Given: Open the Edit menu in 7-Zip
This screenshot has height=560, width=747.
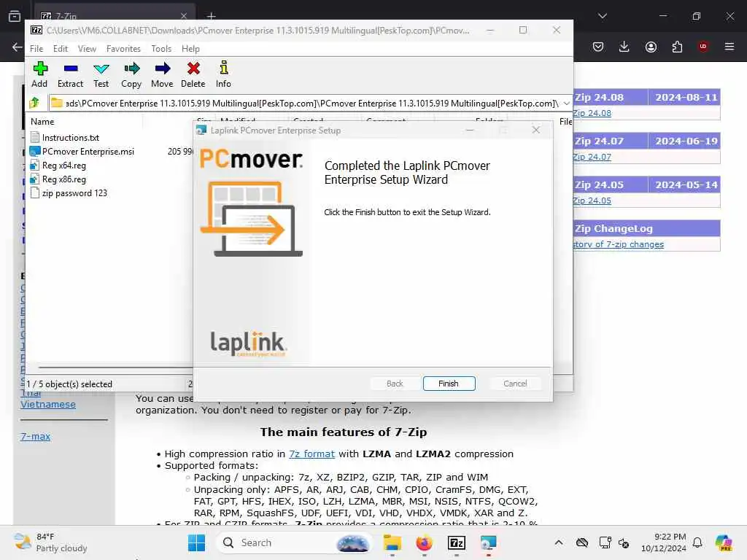Looking at the screenshot, I should pos(60,49).
